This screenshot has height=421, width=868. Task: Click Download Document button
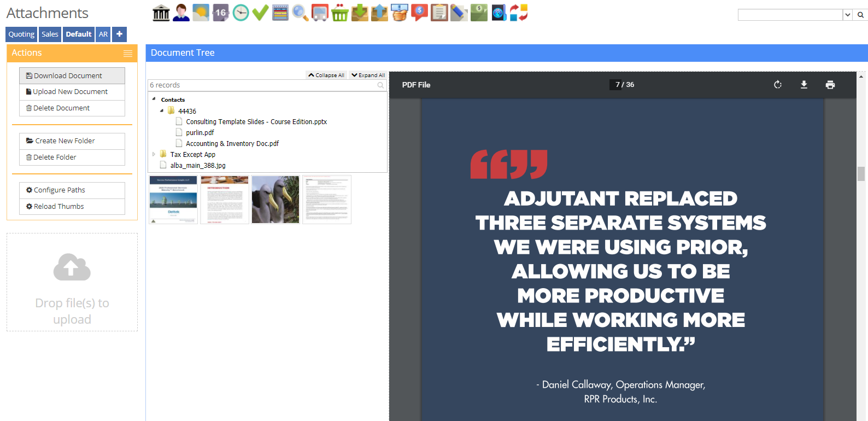click(72, 75)
